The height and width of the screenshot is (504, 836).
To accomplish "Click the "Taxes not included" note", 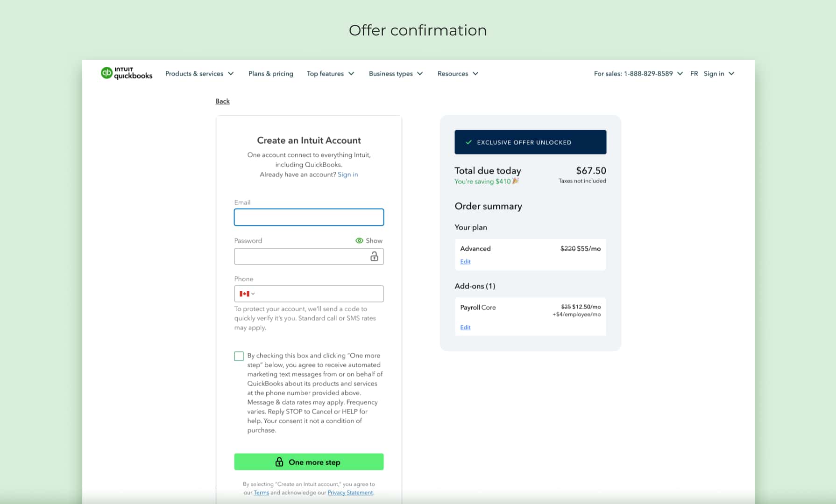I will click(582, 181).
